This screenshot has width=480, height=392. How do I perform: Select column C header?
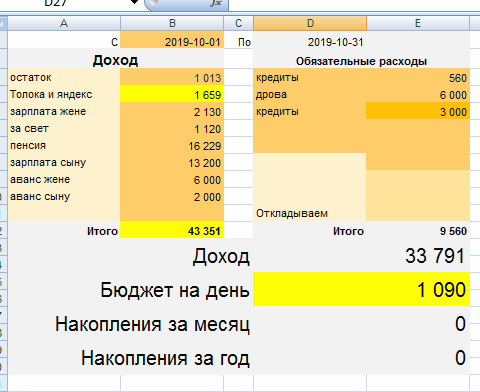point(238,23)
